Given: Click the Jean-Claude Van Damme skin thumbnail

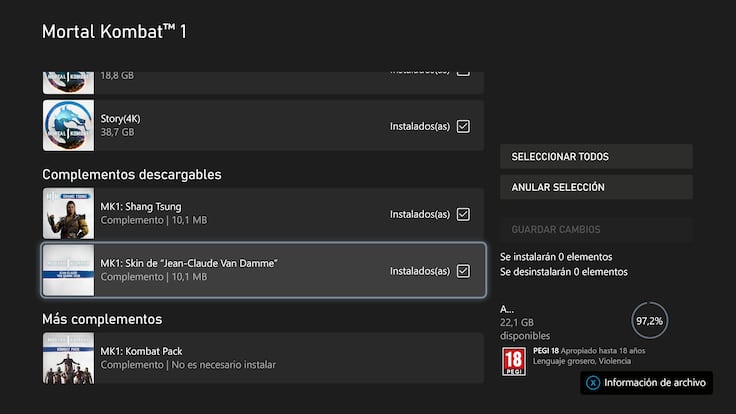Looking at the screenshot, I should click(69, 270).
